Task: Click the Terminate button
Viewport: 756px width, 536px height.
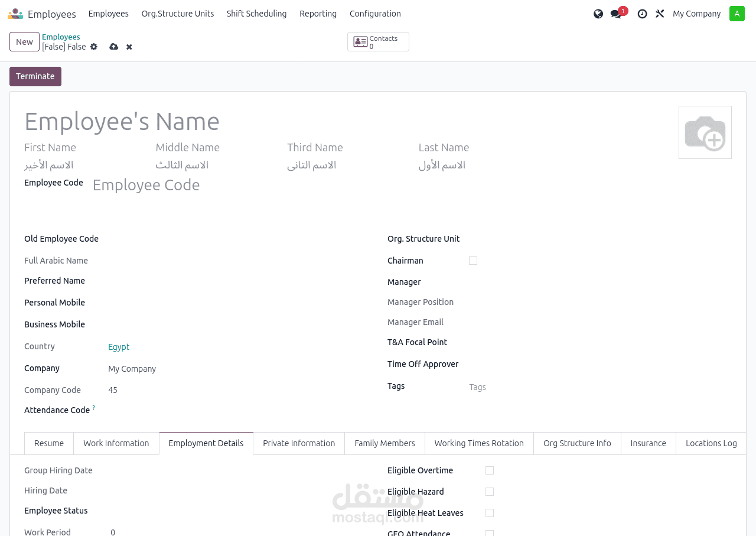Action: (35, 76)
